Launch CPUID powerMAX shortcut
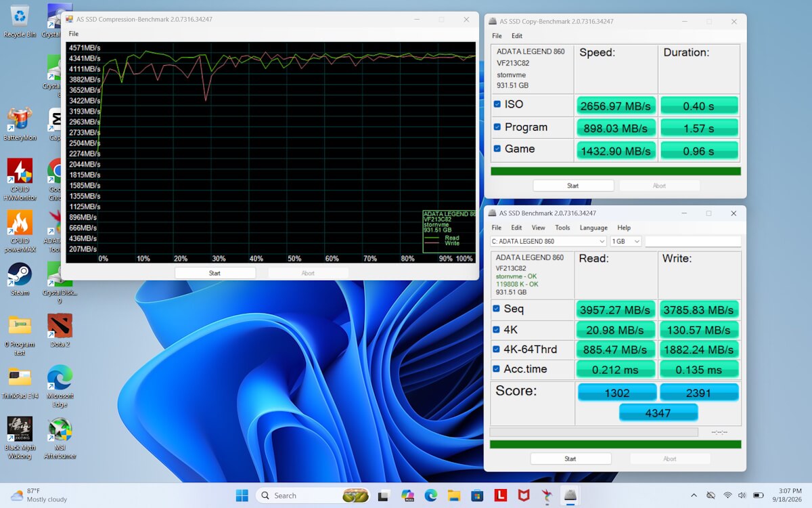The width and height of the screenshot is (812, 508). tap(20, 232)
